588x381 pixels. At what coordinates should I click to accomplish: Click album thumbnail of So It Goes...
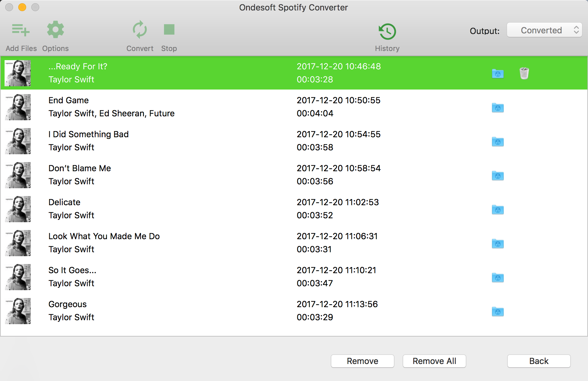[x=18, y=277]
